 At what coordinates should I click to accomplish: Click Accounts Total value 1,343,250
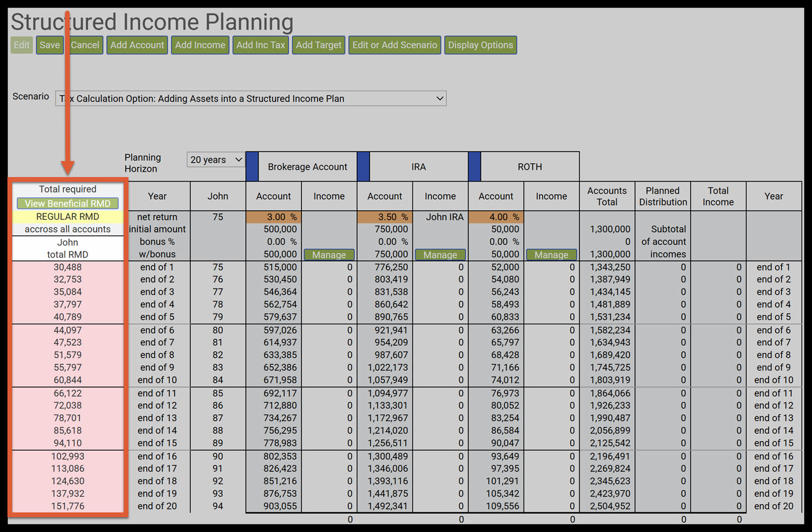(610, 267)
